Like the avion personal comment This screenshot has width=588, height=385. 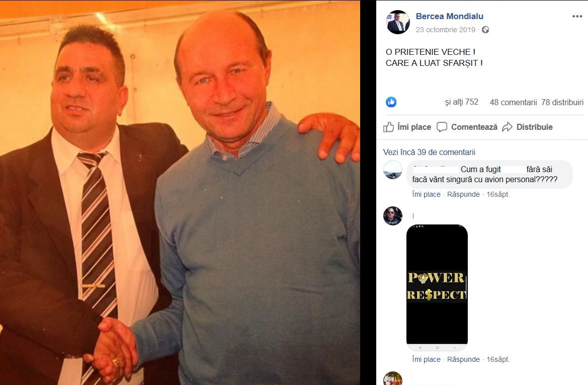point(427,194)
